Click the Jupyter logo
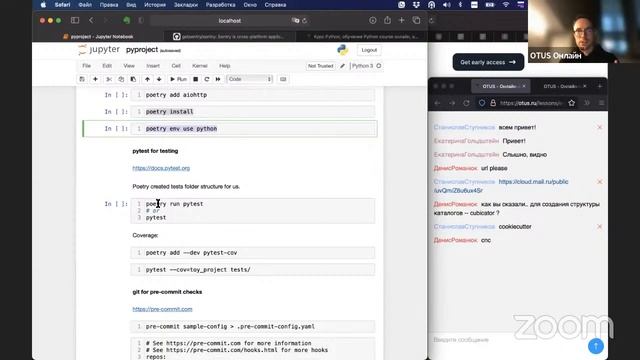 pyautogui.click(x=99, y=50)
